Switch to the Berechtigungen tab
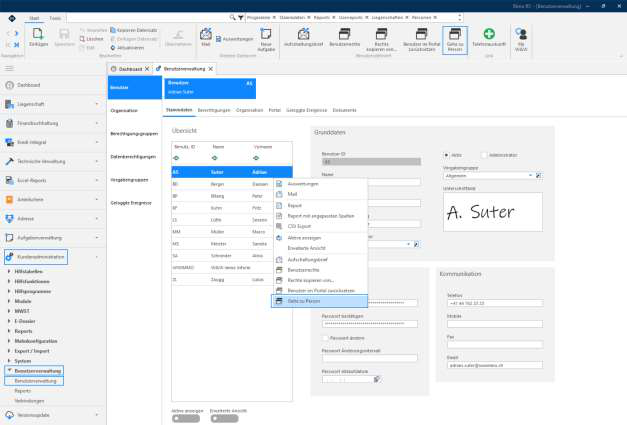Image resolution: width=627 pixels, height=425 pixels. coord(214,110)
